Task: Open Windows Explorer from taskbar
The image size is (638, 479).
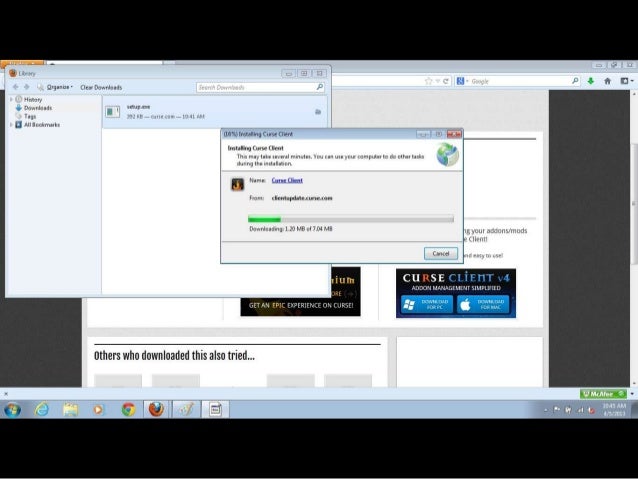Action: [x=70, y=409]
